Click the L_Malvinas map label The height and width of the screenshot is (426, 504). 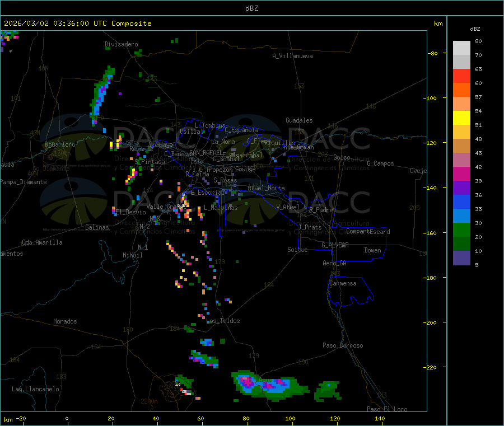click(x=221, y=208)
